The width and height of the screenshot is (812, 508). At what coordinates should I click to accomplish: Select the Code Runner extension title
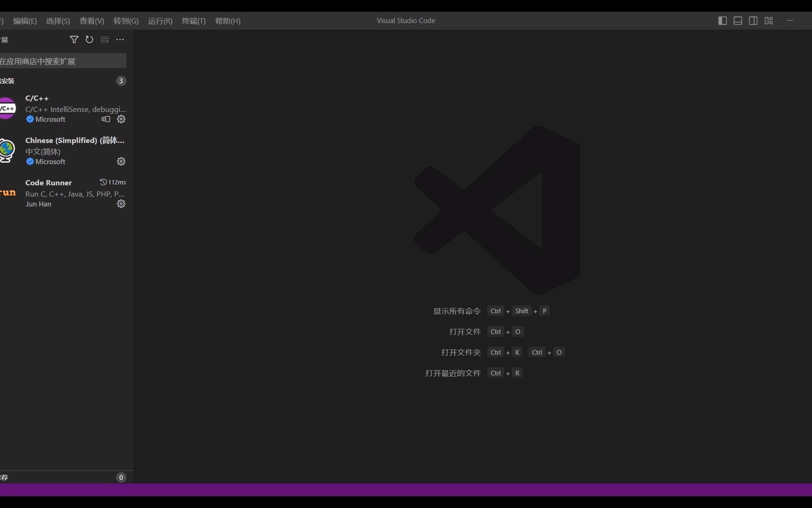pos(48,183)
